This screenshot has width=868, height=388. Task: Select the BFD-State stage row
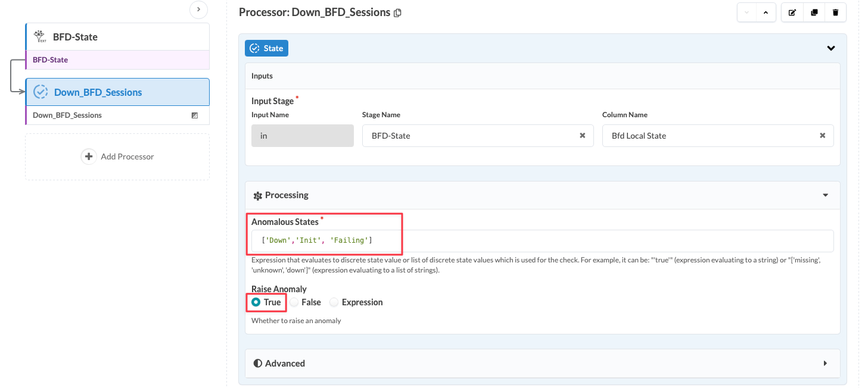click(117, 60)
